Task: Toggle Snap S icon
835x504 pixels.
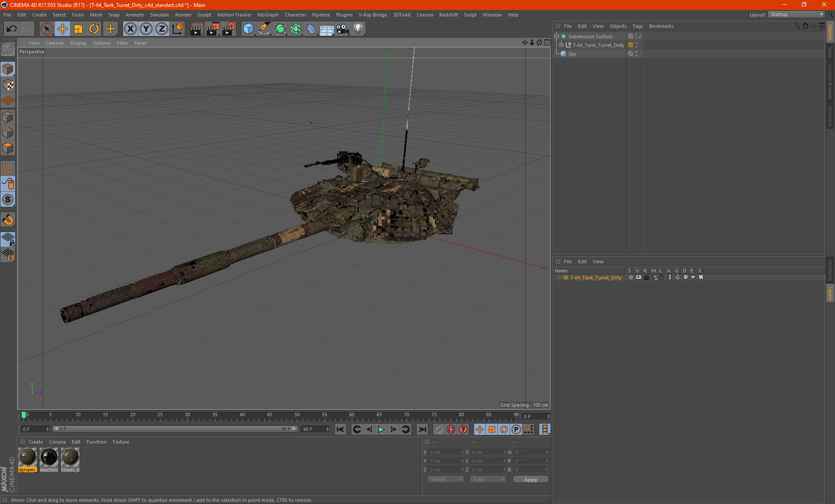Action: pos(8,199)
